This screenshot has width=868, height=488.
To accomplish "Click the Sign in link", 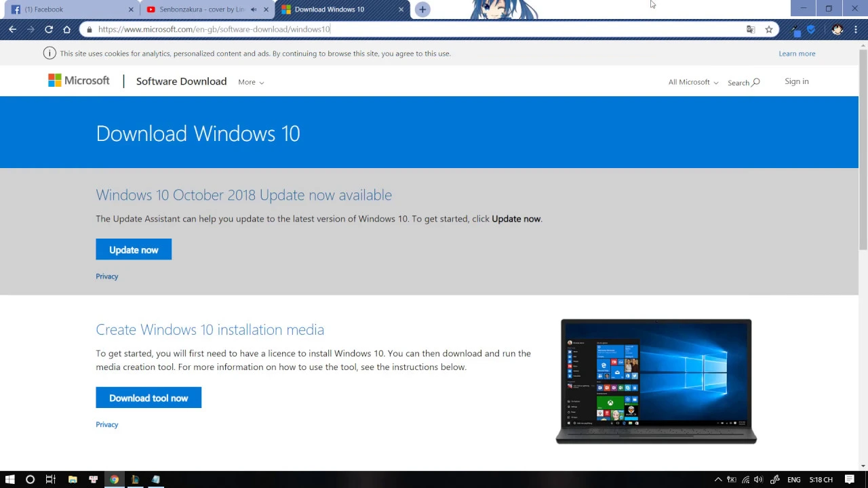I will [x=797, y=81].
